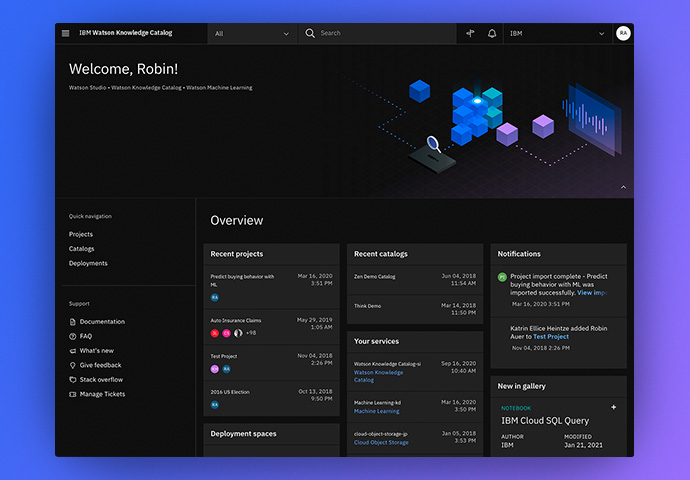Click the photo avatar in Auto Insurance Claims

point(238,333)
